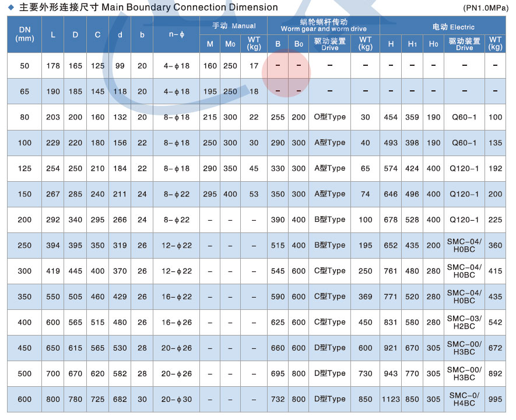Click the d value 156
516x420 pixels.
pyautogui.click(x=120, y=143)
